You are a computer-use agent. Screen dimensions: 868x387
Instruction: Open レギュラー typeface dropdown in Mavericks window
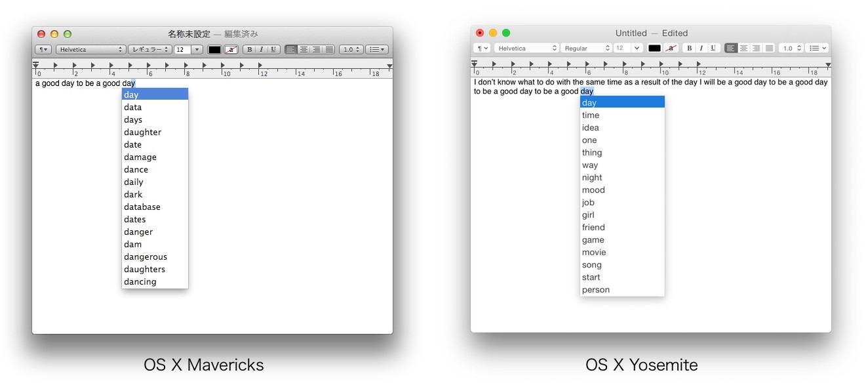pos(150,50)
